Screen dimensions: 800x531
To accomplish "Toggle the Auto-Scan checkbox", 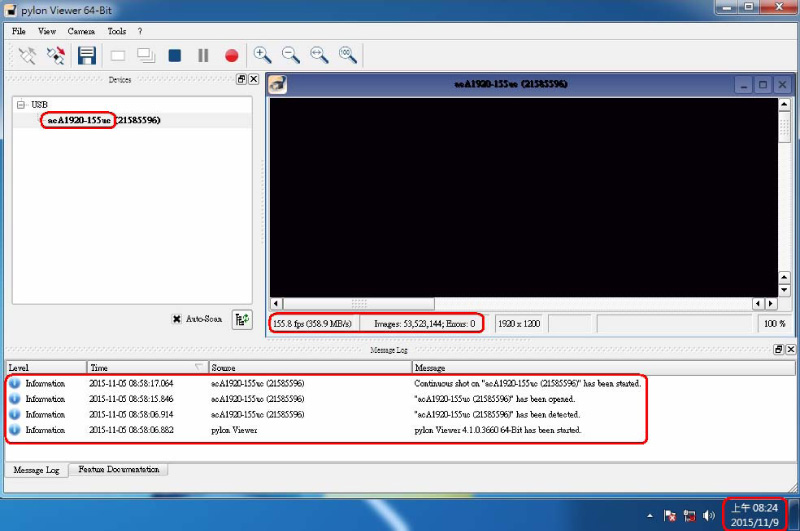I will 176,319.
